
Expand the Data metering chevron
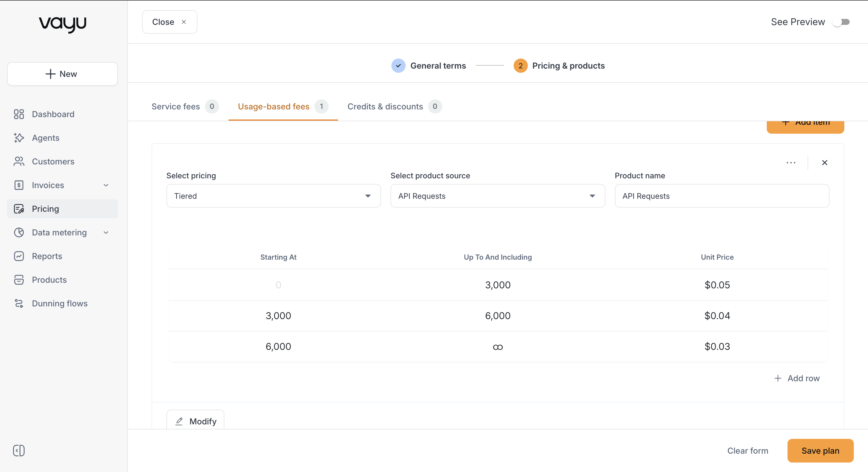[x=106, y=233]
